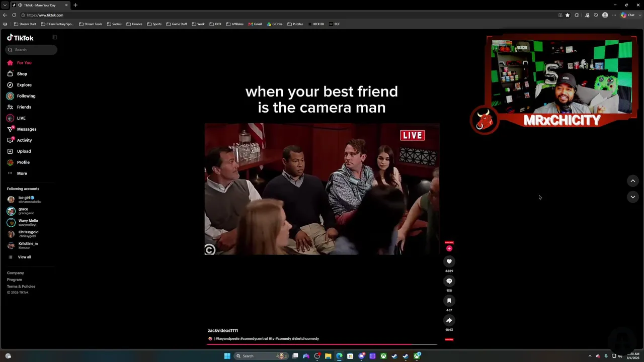Open the Stream Tools bookmark folder
The height and width of the screenshot is (362, 644).
91,24
